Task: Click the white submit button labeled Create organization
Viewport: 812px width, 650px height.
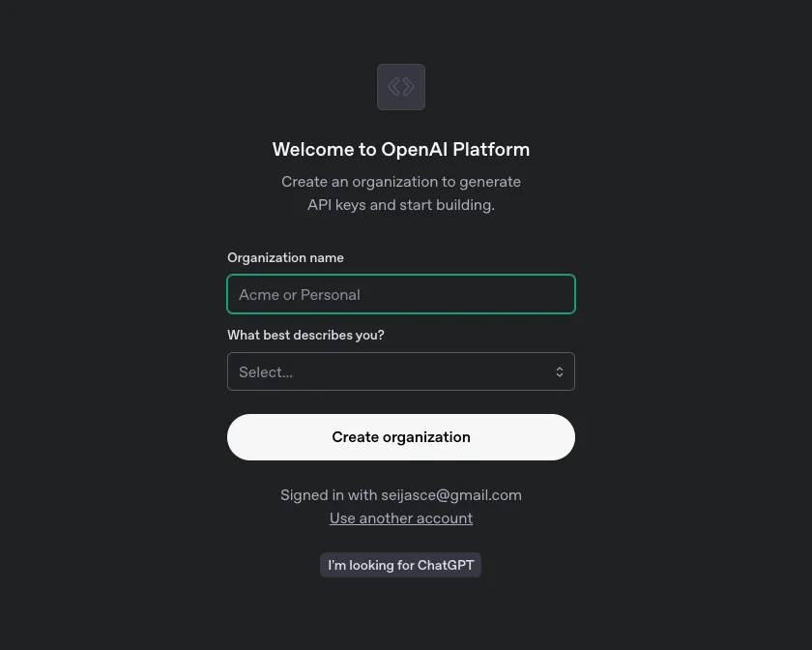Action: 401,436
